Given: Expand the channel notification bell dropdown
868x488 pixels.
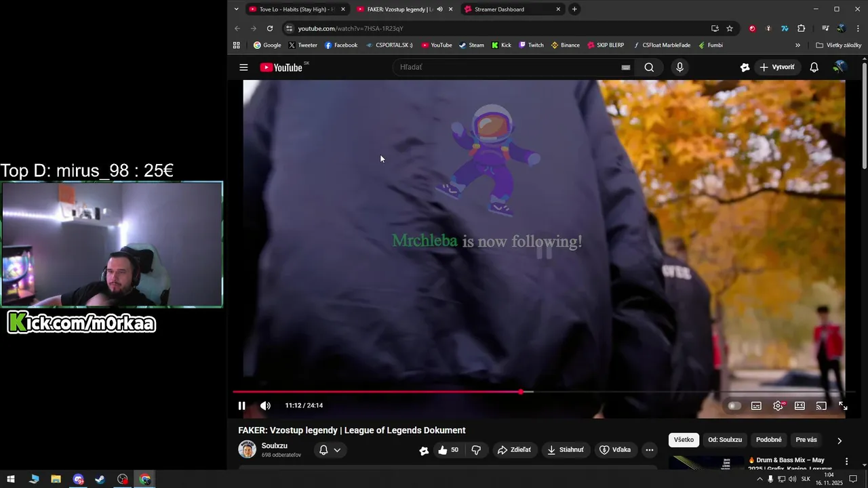Looking at the screenshot, I should pos(330,450).
